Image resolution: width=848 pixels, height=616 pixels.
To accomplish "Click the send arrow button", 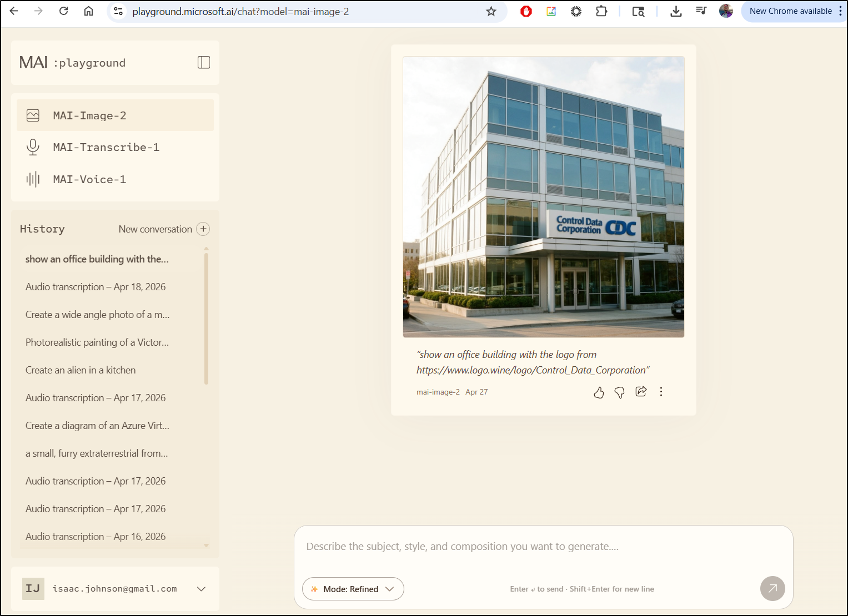I will click(772, 588).
